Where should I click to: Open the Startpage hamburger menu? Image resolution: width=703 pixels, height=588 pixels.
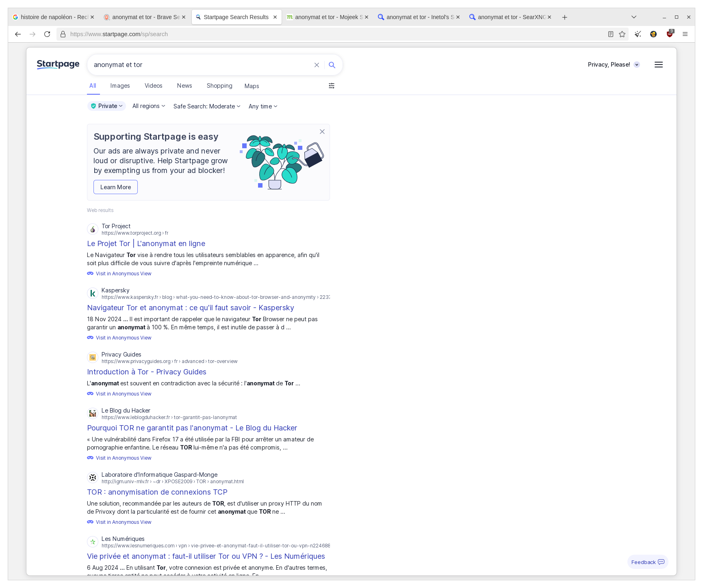point(658,64)
